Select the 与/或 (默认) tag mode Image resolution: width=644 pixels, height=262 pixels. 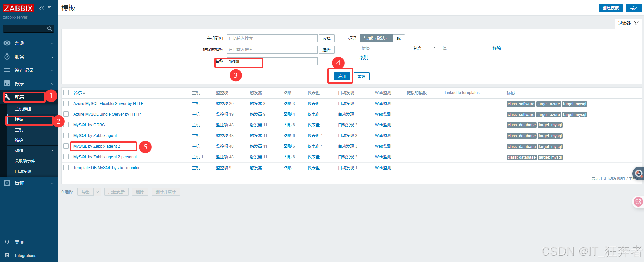point(376,38)
